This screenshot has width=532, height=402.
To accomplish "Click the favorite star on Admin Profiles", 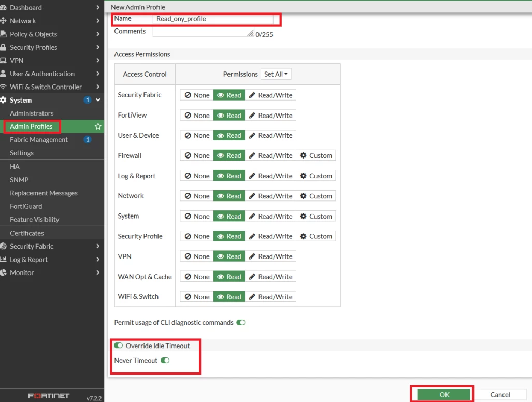I will (98, 126).
